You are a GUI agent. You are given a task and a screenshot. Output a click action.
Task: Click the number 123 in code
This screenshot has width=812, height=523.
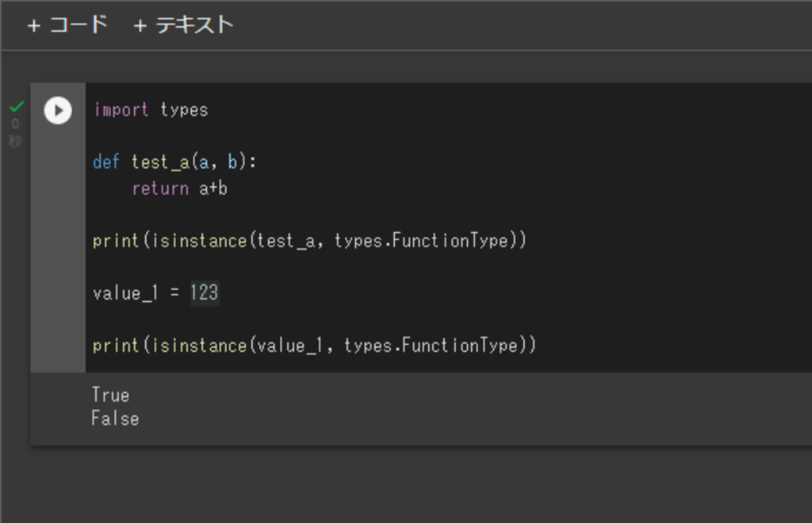tap(205, 292)
